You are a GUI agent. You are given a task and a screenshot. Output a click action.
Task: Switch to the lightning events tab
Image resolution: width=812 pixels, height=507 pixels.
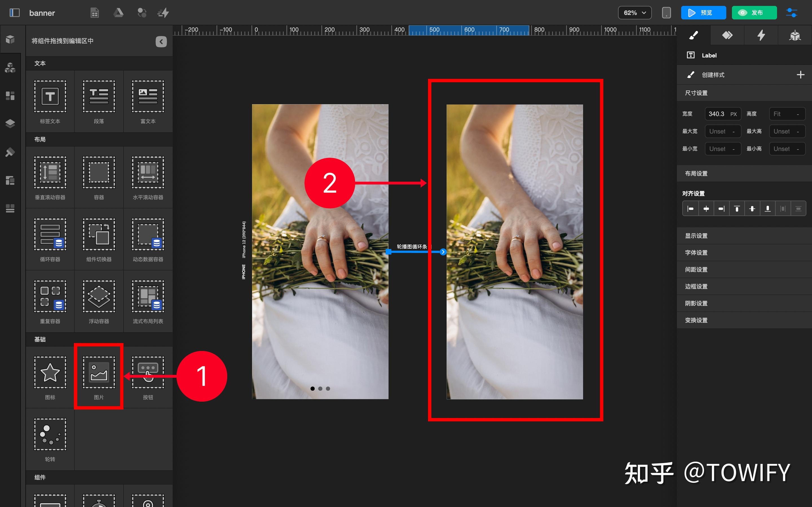click(x=761, y=35)
